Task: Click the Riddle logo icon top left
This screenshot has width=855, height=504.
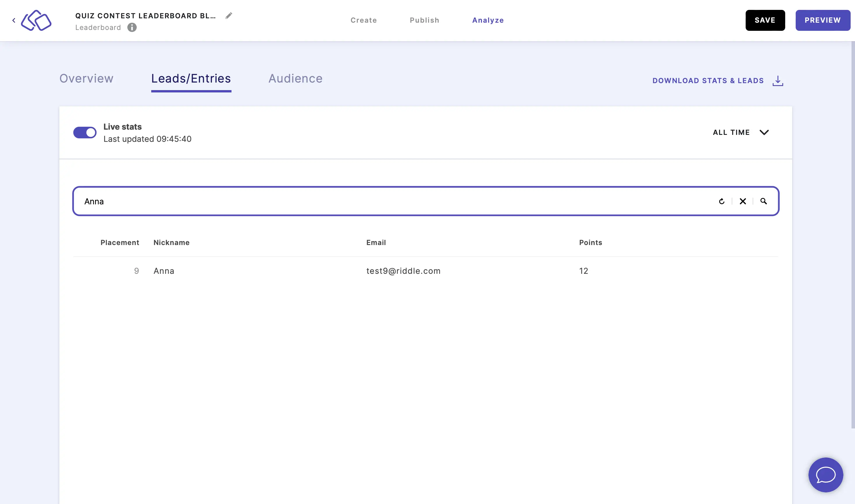Action: (36, 20)
